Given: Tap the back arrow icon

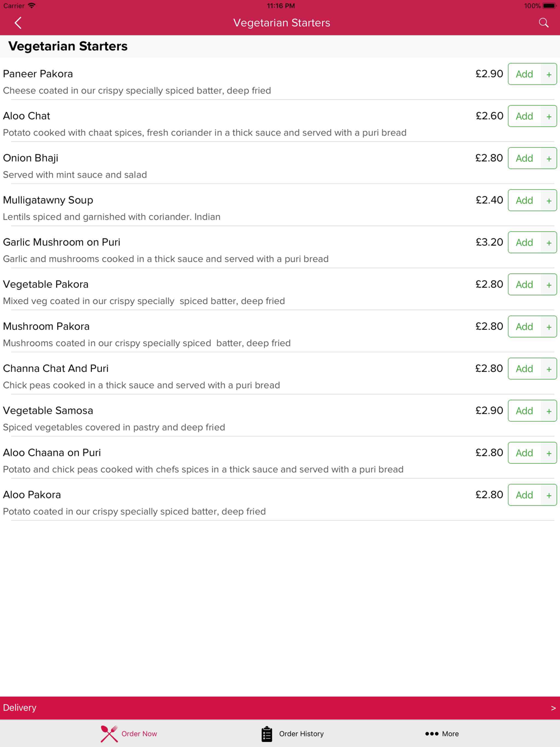Looking at the screenshot, I should (x=18, y=23).
